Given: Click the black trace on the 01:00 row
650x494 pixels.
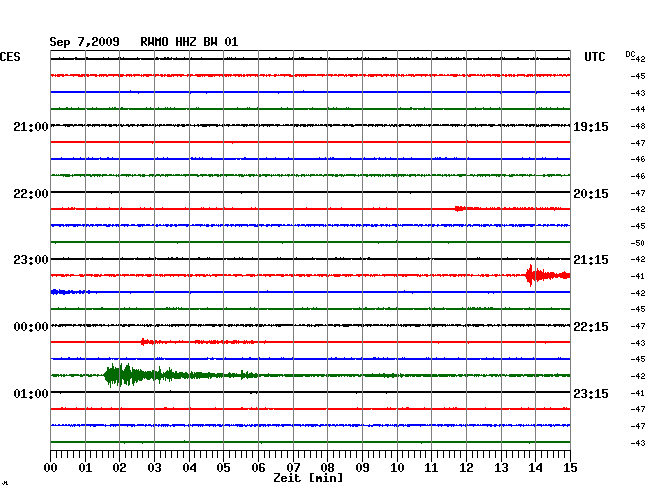Looking at the screenshot, I should pyautogui.click(x=310, y=392).
